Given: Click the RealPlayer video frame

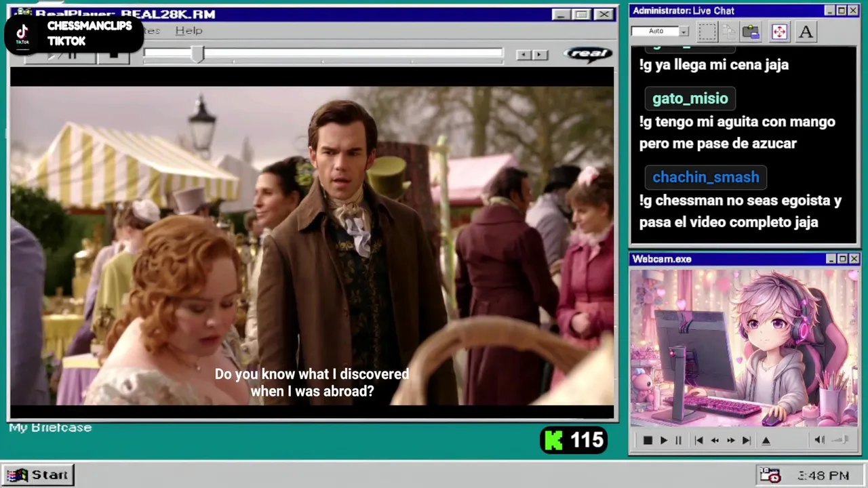Looking at the screenshot, I should click(312, 245).
